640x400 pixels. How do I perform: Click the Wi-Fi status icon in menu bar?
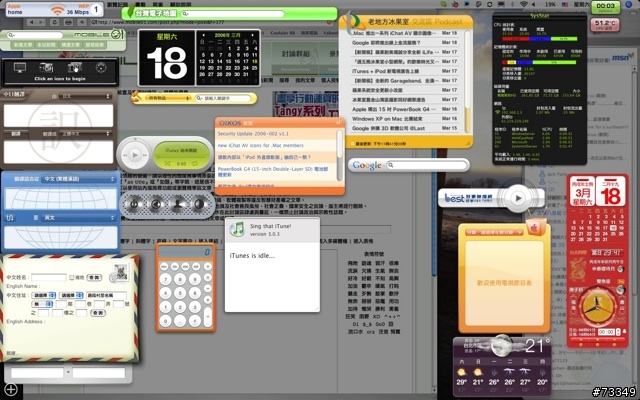524,4
